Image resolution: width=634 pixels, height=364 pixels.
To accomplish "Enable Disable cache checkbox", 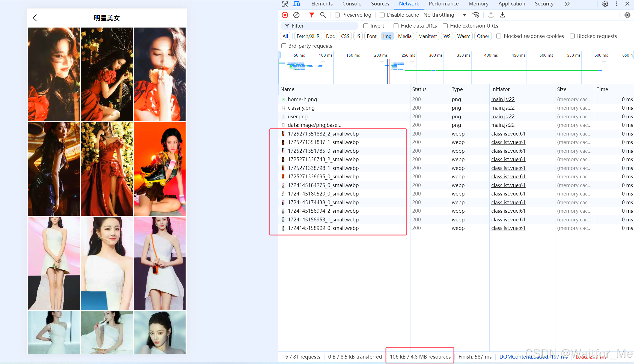I will click(x=382, y=15).
